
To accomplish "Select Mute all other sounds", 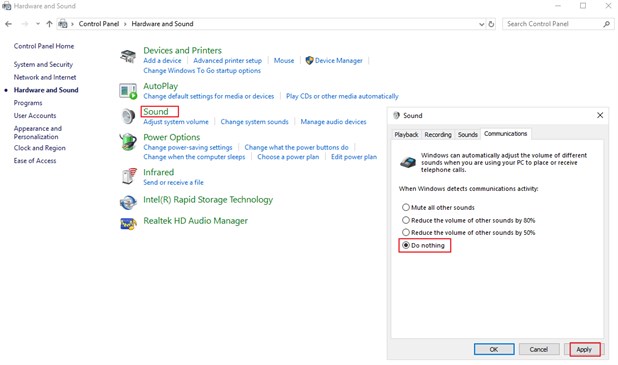I will [438, 207].
